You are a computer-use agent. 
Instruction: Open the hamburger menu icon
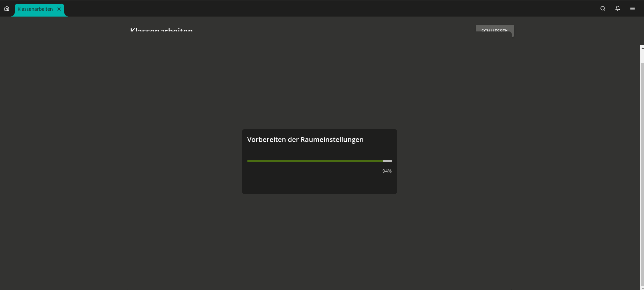[x=632, y=9]
